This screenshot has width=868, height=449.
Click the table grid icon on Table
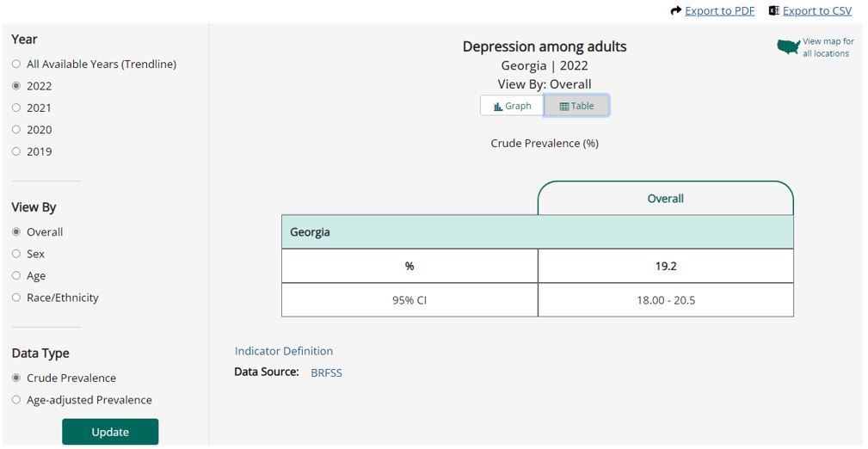[x=564, y=107]
